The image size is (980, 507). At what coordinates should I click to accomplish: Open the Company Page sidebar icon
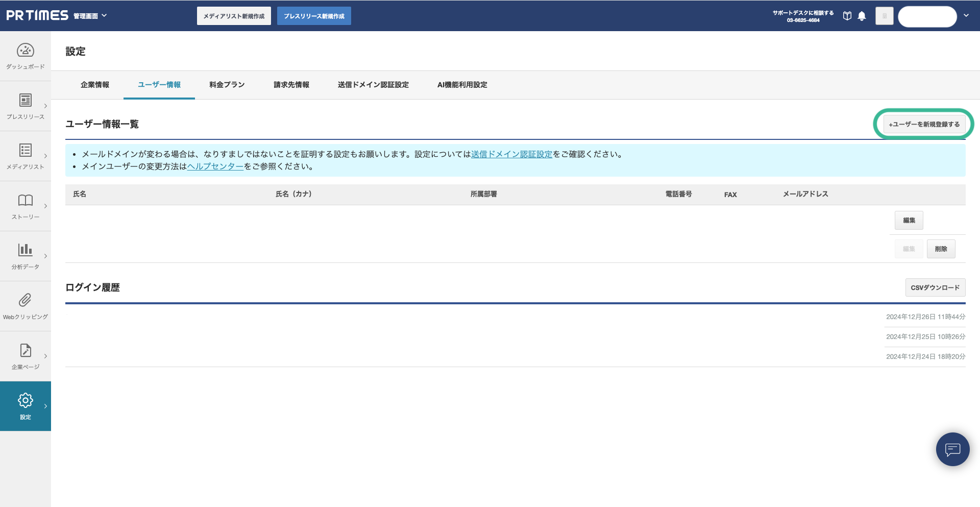(x=26, y=350)
